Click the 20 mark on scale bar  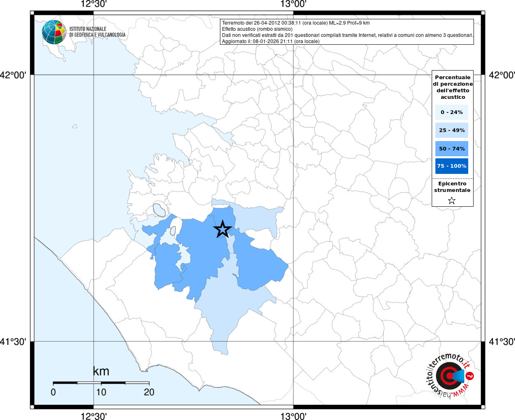[x=149, y=392]
